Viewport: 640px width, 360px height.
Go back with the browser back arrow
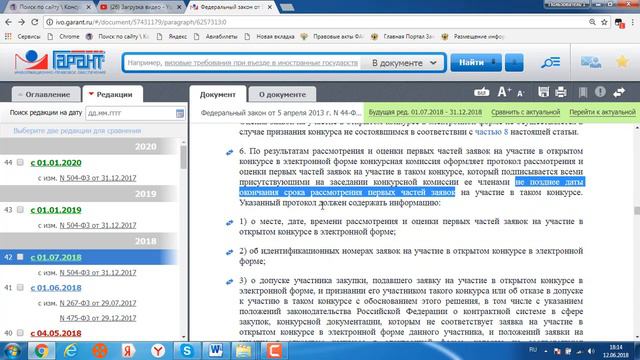tap(9, 22)
